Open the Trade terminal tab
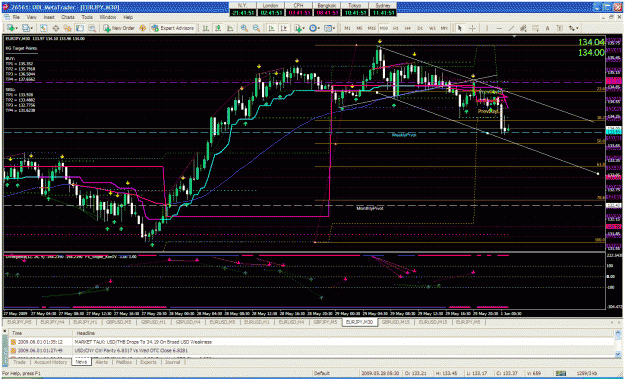Image resolution: width=625 pixels, height=379 pixels. pos(19,362)
